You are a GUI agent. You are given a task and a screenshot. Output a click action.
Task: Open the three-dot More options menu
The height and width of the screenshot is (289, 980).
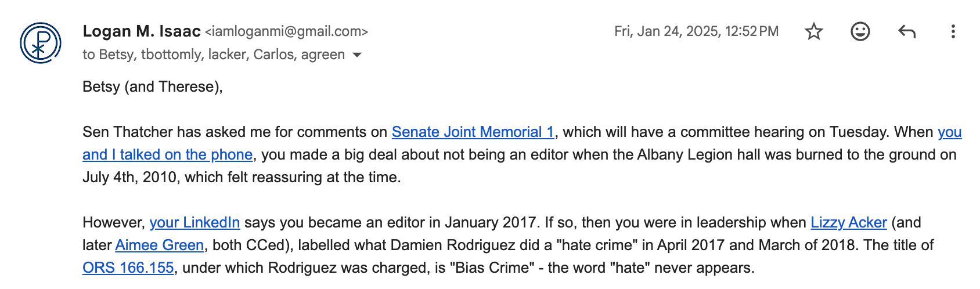953,31
